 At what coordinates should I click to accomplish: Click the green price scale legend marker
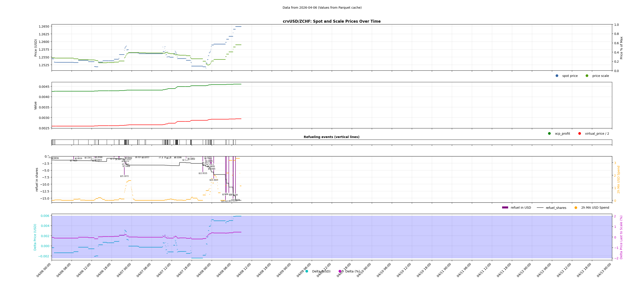[588, 76]
